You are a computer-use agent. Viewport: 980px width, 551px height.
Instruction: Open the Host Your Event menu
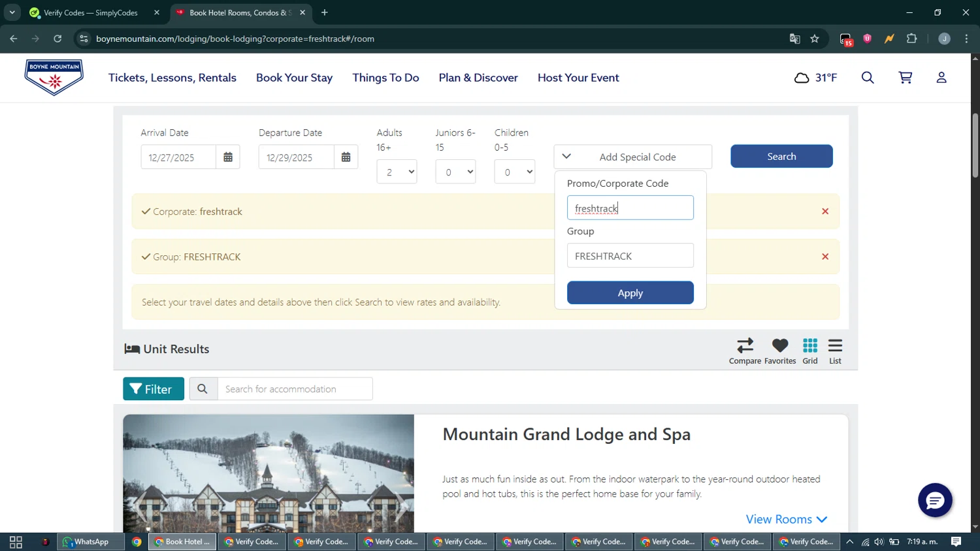point(578,78)
